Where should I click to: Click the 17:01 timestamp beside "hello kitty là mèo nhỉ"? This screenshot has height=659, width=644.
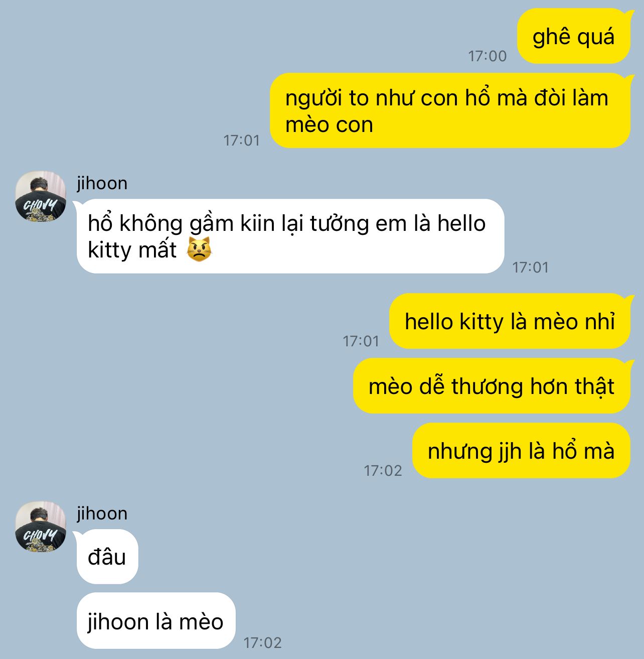[361, 341]
